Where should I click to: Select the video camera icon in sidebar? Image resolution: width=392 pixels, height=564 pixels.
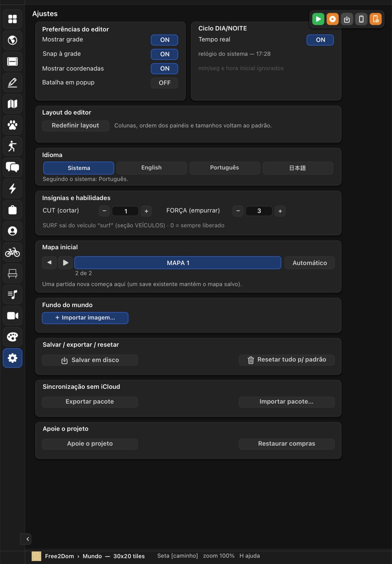point(13,316)
